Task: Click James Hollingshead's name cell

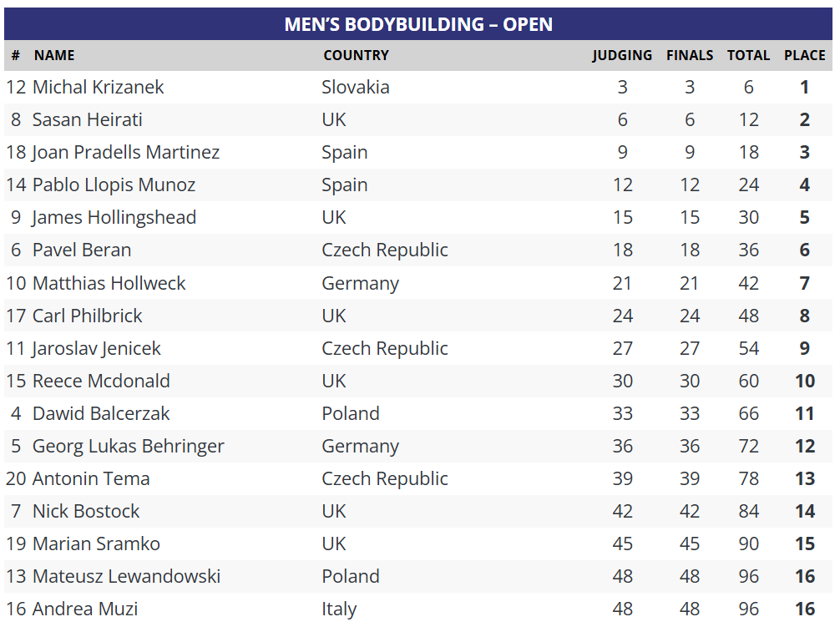Action: coord(114,217)
